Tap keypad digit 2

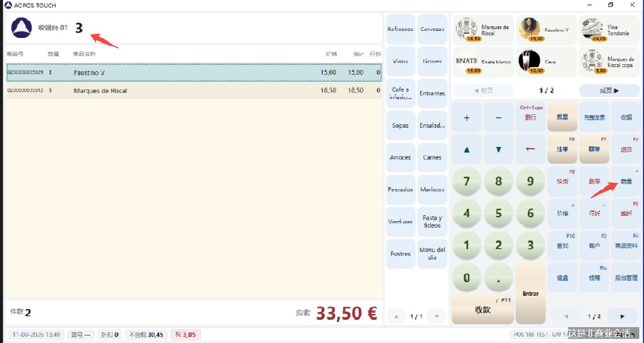click(498, 245)
